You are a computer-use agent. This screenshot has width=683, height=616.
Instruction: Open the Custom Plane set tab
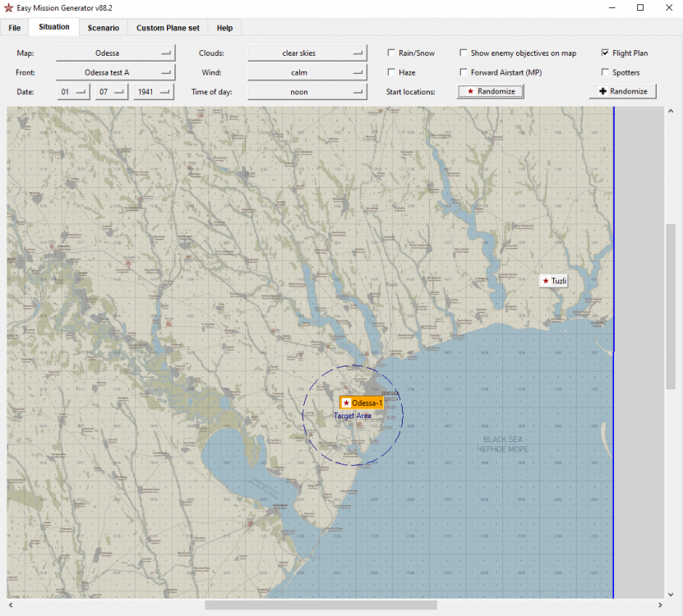tap(168, 28)
